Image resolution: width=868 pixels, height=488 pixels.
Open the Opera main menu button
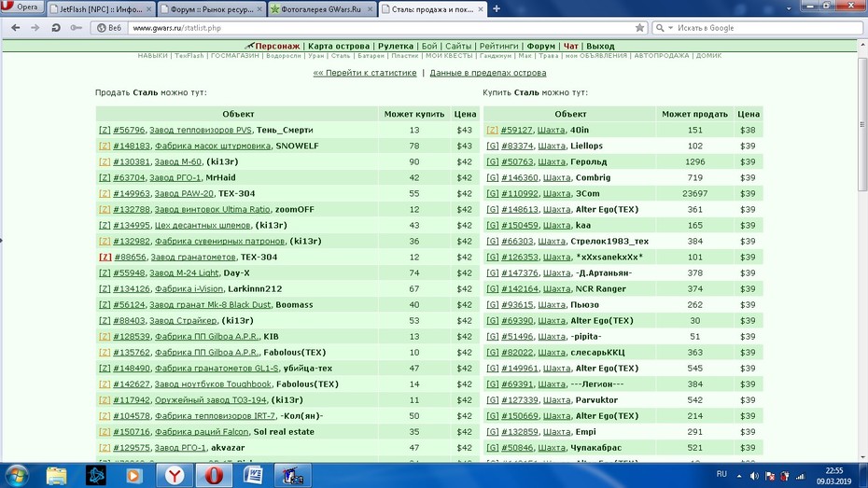21,7
